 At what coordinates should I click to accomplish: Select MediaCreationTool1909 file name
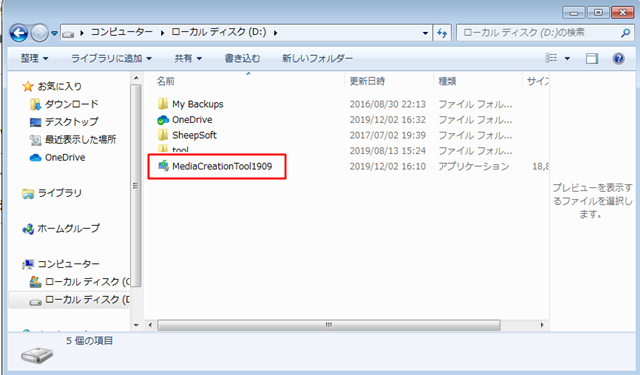tap(222, 166)
